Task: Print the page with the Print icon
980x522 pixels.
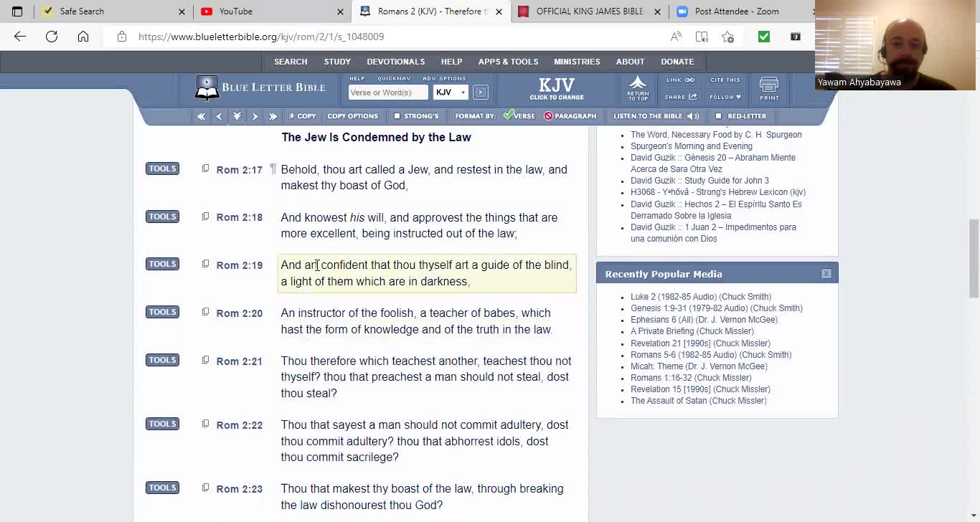Action: point(769,88)
